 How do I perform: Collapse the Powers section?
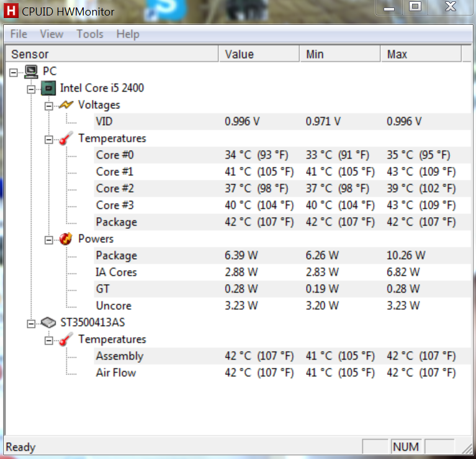tap(48, 240)
